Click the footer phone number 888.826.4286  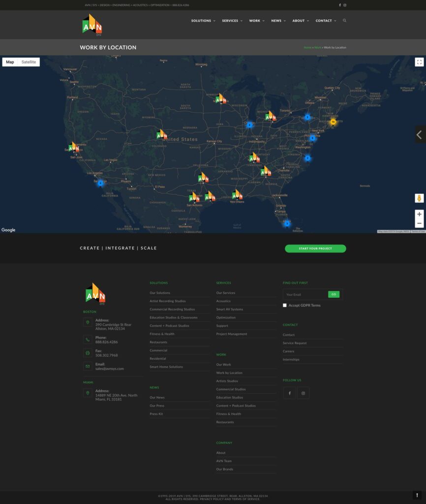107,342
